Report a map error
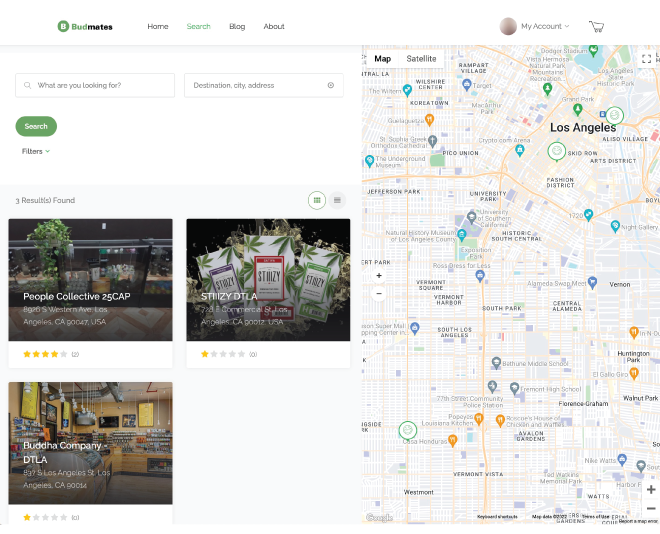Image resolution: width=660 pixels, height=534 pixels. pyautogui.click(x=638, y=521)
